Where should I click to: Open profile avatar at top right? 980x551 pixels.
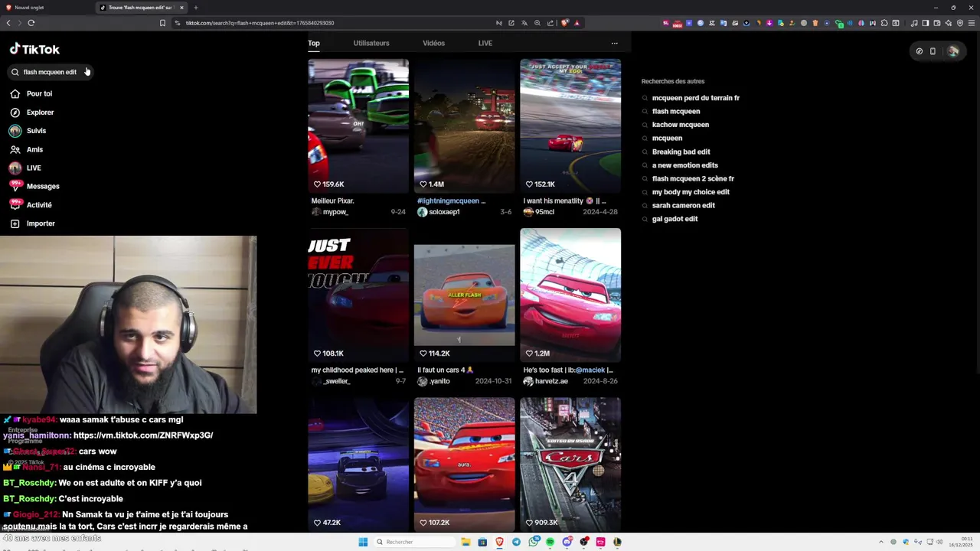[953, 51]
